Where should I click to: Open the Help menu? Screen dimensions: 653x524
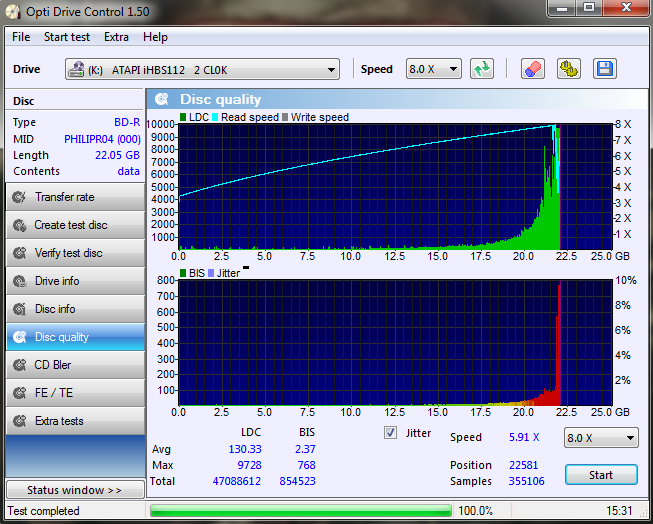pyautogui.click(x=155, y=37)
